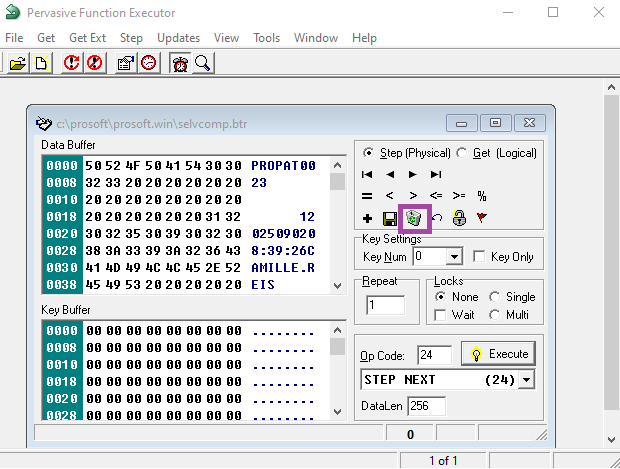Click the floppy disk save record icon

click(x=389, y=217)
